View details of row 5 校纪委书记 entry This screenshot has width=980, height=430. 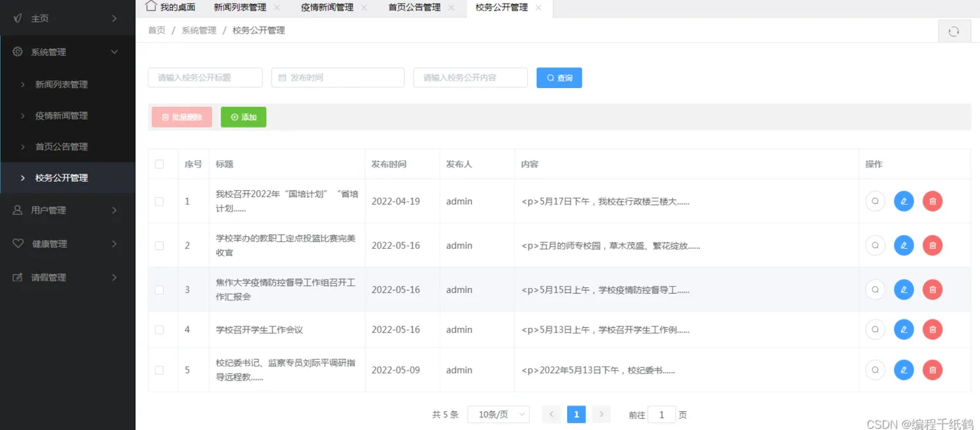click(x=875, y=370)
